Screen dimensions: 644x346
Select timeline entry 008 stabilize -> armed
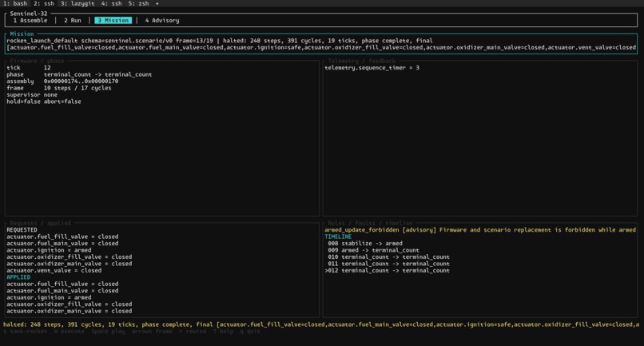[x=364, y=244]
